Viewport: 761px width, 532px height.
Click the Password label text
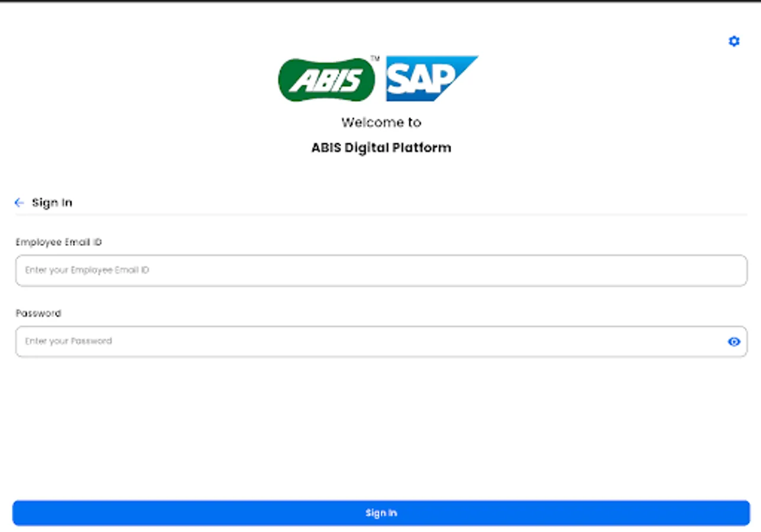pyautogui.click(x=37, y=313)
